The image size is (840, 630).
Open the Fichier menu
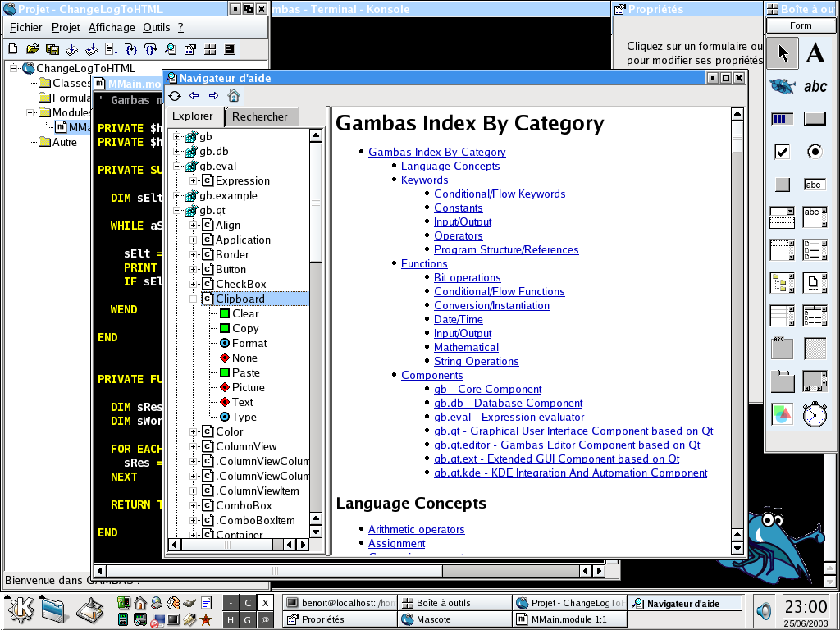[25, 27]
